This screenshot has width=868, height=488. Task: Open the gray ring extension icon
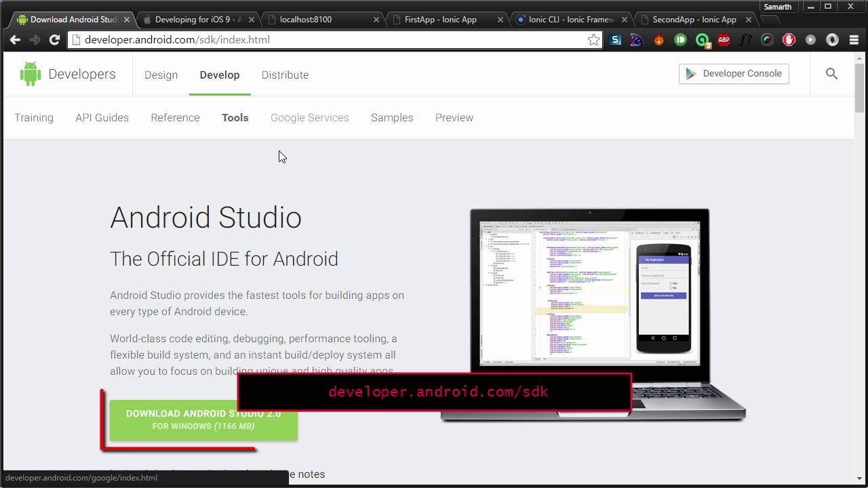point(832,40)
